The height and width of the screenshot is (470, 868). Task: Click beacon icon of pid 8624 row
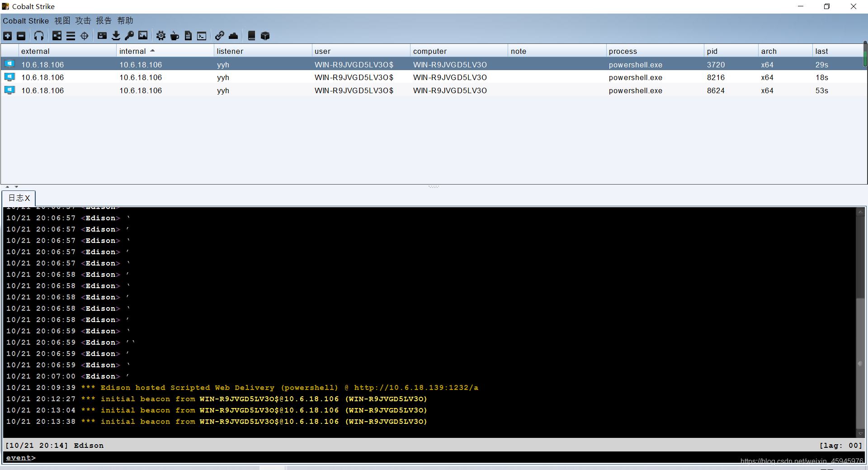tap(9, 90)
